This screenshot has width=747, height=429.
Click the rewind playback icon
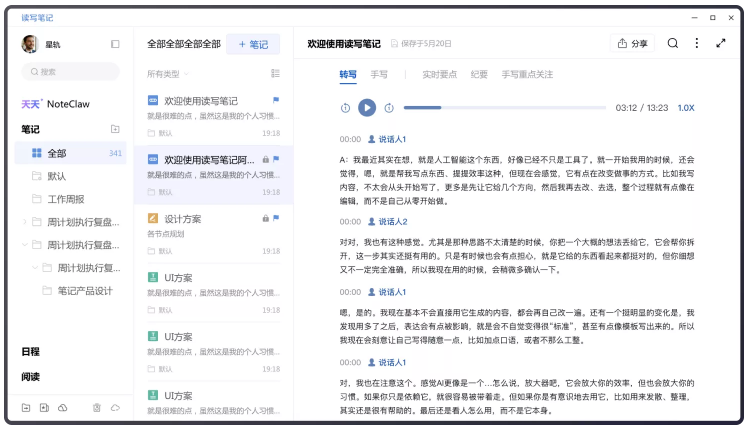345,108
